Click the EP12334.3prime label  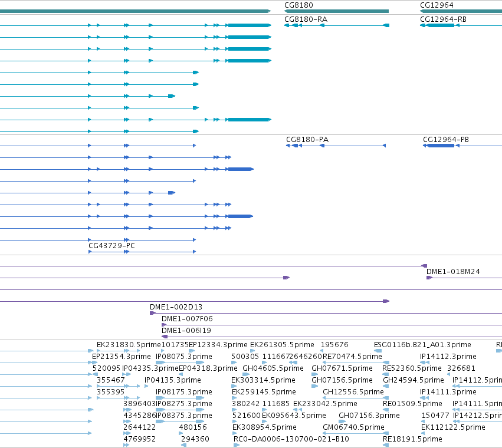coord(218,345)
